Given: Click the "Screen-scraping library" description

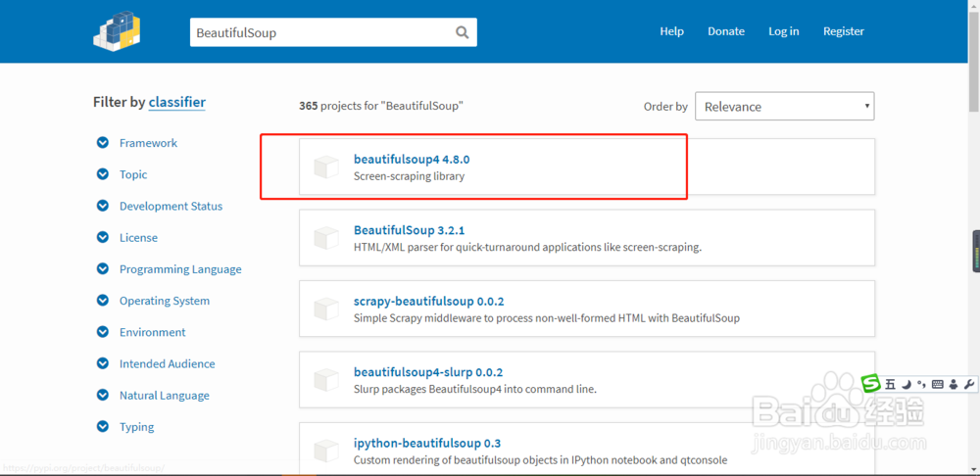Looking at the screenshot, I should pyautogui.click(x=409, y=176).
